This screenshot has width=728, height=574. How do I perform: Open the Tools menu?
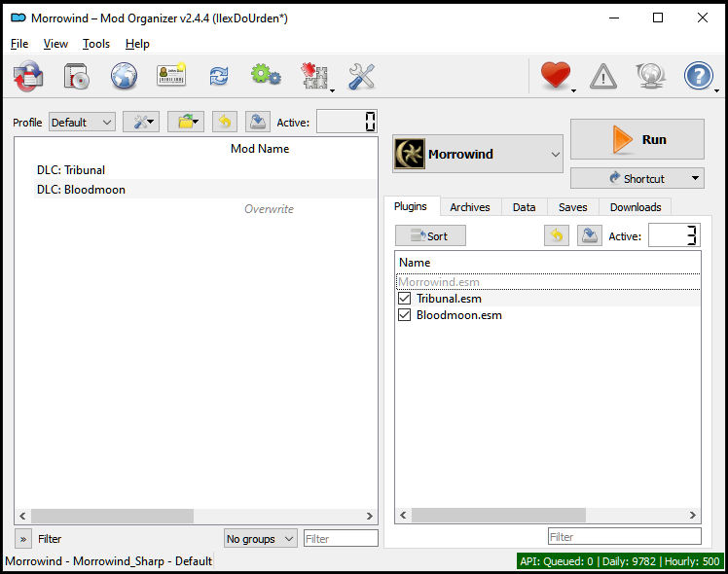96,44
